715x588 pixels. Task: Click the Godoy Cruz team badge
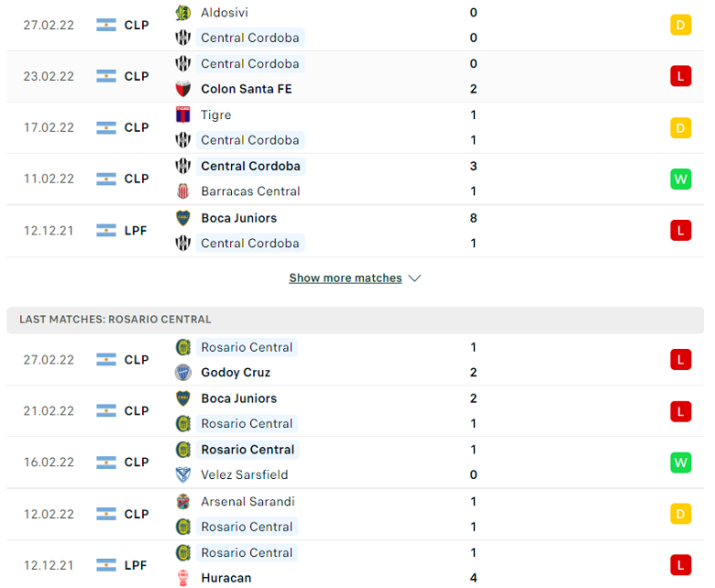click(182, 373)
